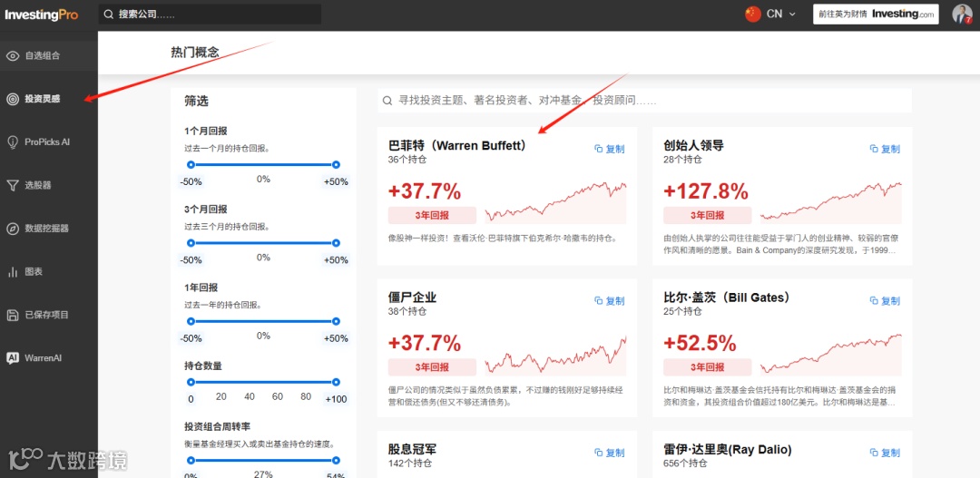The height and width of the screenshot is (478, 980).
Task: Click the China flag icon
Action: click(x=753, y=14)
